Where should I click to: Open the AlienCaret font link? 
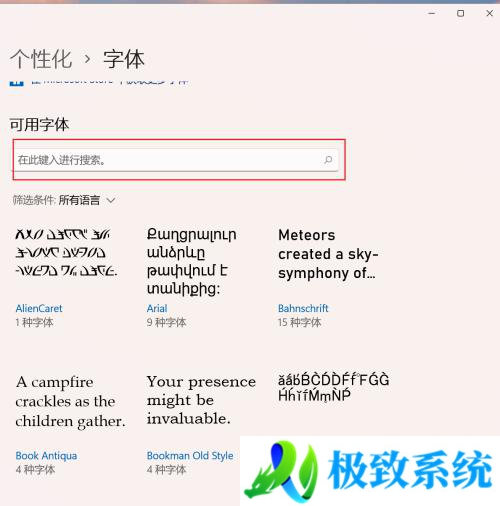pyautogui.click(x=39, y=308)
